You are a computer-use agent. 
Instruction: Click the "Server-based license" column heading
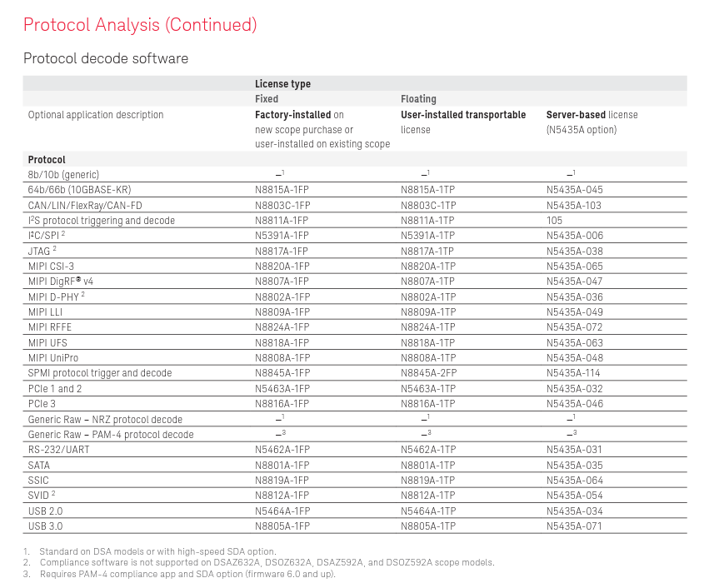coord(592,115)
